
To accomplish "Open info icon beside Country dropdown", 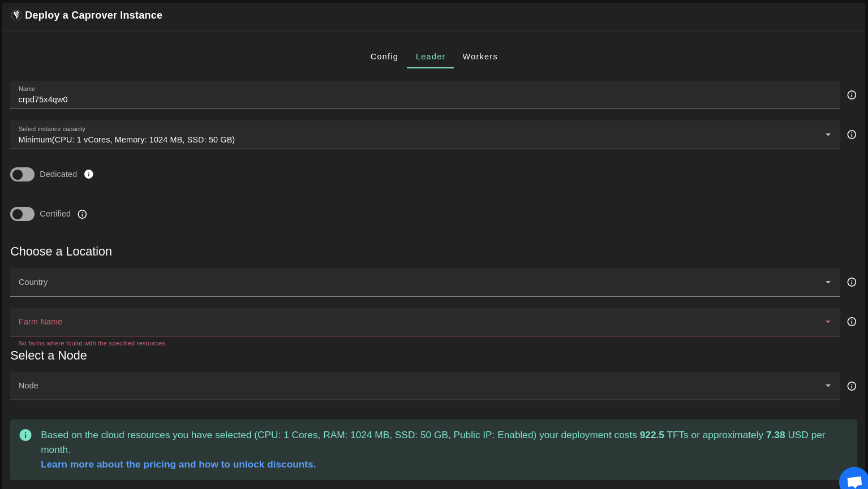I will point(852,282).
